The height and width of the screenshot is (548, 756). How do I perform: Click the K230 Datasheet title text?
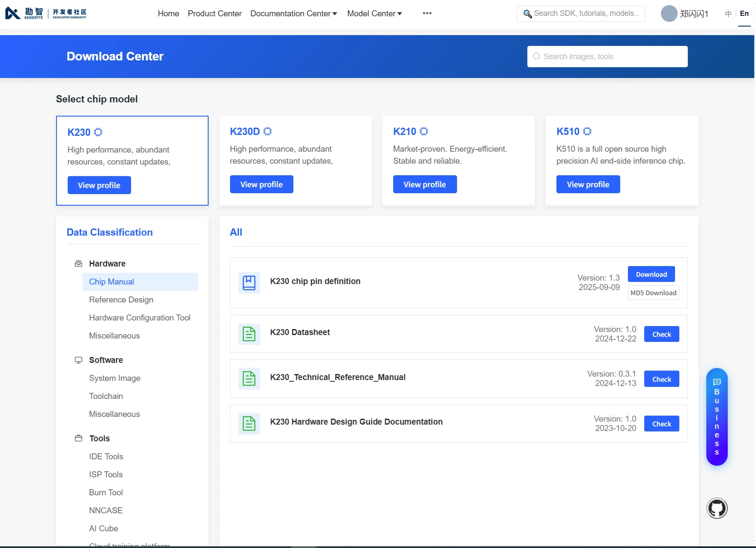pyautogui.click(x=300, y=332)
